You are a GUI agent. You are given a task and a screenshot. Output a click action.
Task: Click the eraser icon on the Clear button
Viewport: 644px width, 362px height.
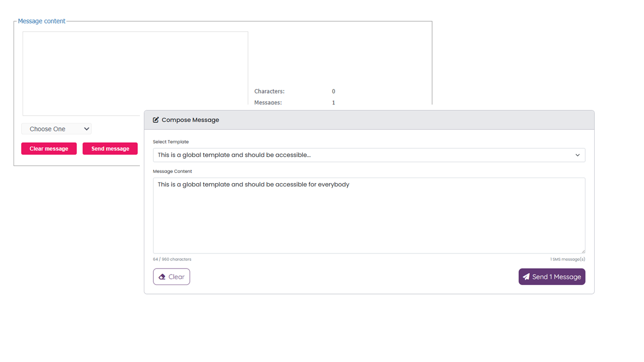click(x=162, y=277)
